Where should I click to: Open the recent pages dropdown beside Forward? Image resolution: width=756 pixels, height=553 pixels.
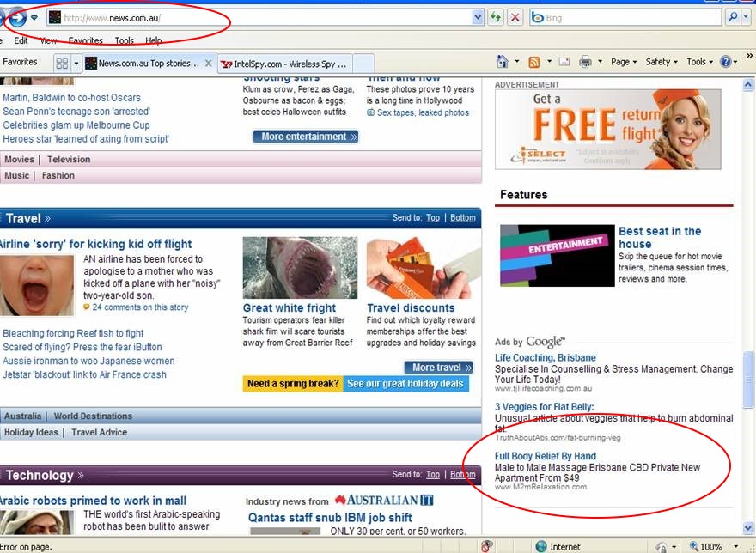(x=34, y=18)
